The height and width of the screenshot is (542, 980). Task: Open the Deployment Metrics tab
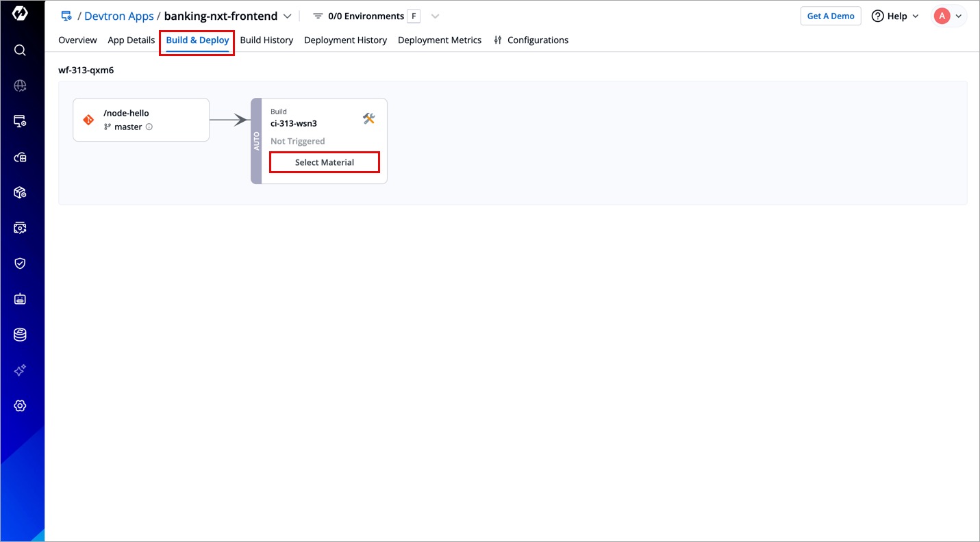coord(439,40)
